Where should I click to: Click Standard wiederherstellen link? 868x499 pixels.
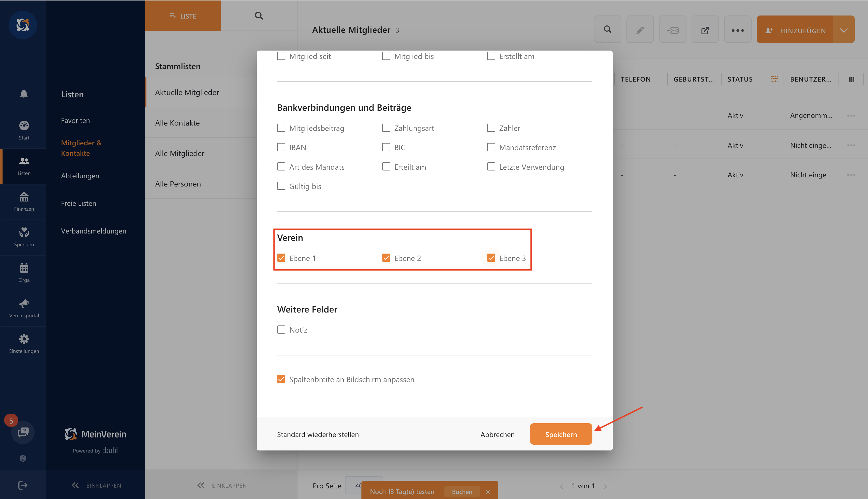[x=318, y=434]
